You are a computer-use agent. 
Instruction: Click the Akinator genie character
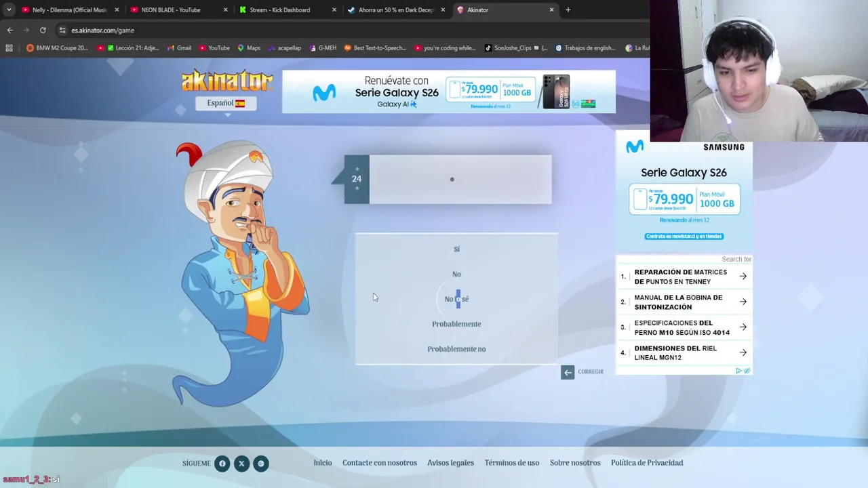click(240, 274)
